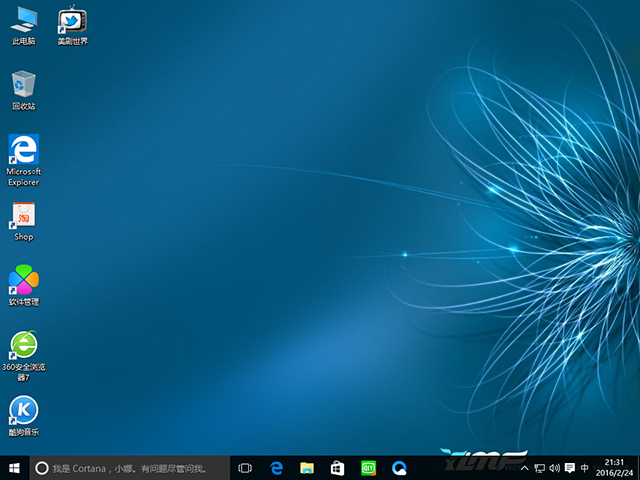Screen dimensions: 640x480
Task: Click the Cortana search box
Action: click(x=130, y=467)
